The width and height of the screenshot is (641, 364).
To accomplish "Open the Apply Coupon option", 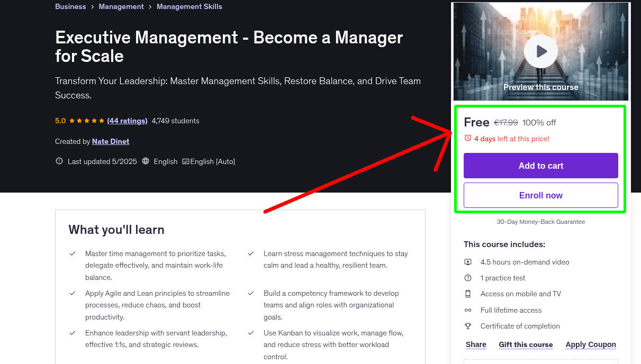I will (x=591, y=344).
